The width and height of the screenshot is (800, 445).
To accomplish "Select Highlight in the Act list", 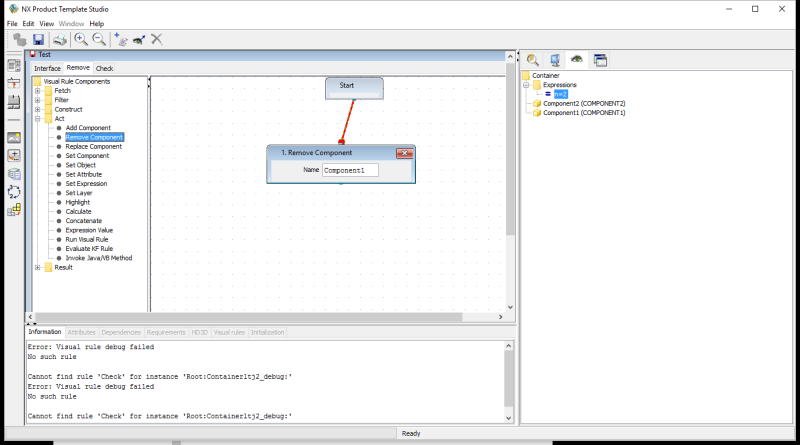I will (x=78, y=202).
